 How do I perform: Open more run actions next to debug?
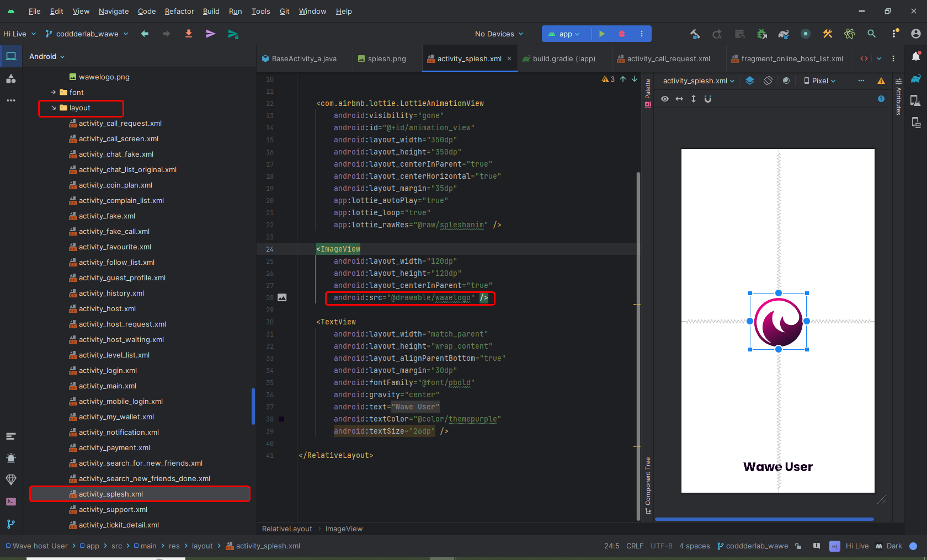(x=642, y=34)
